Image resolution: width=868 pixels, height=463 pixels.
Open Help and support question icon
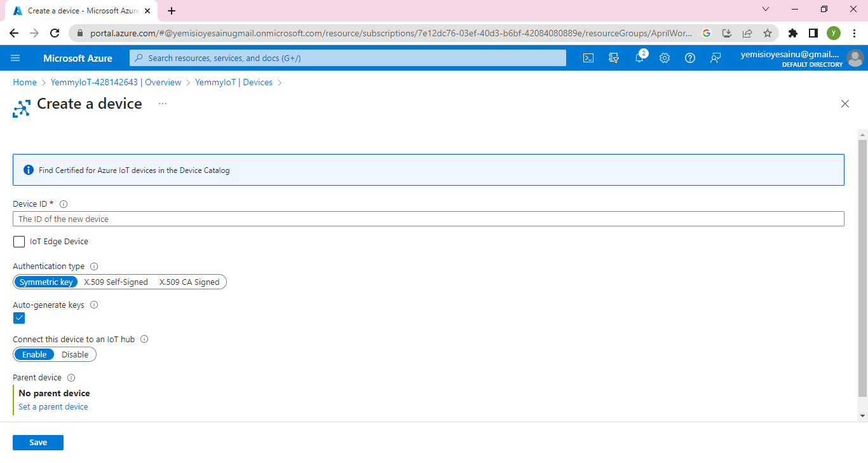point(690,58)
